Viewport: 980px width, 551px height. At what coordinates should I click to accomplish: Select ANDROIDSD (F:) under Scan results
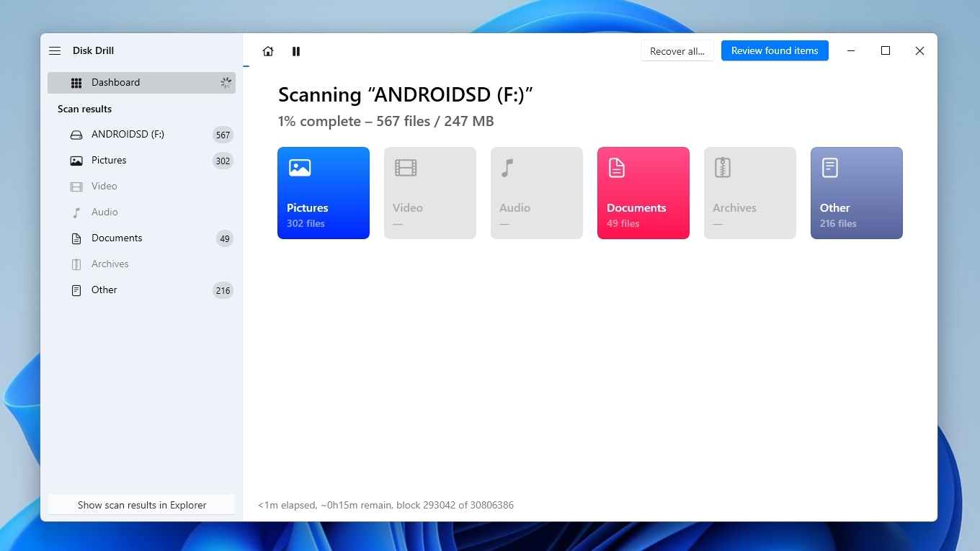[x=128, y=134]
